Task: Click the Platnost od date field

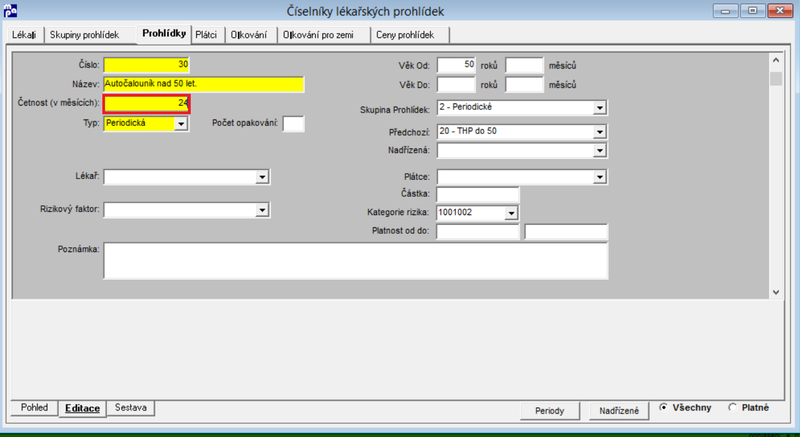Action: (x=478, y=232)
